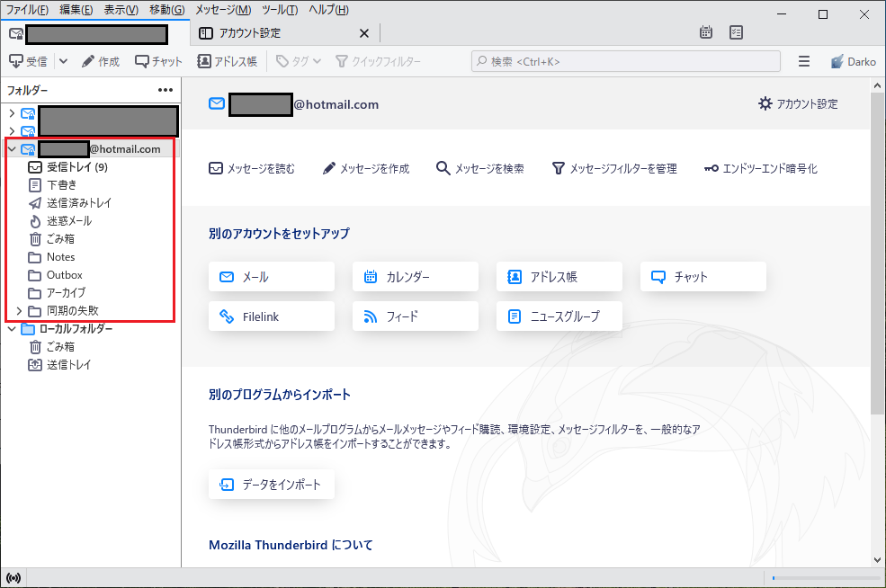The width and height of the screenshot is (886, 588).
Task: Set up an アドレス帳 address book
Action: point(559,277)
